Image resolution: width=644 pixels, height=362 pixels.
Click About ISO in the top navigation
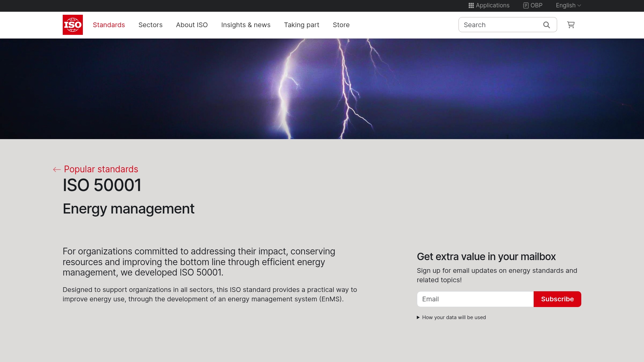click(x=192, y=25)
